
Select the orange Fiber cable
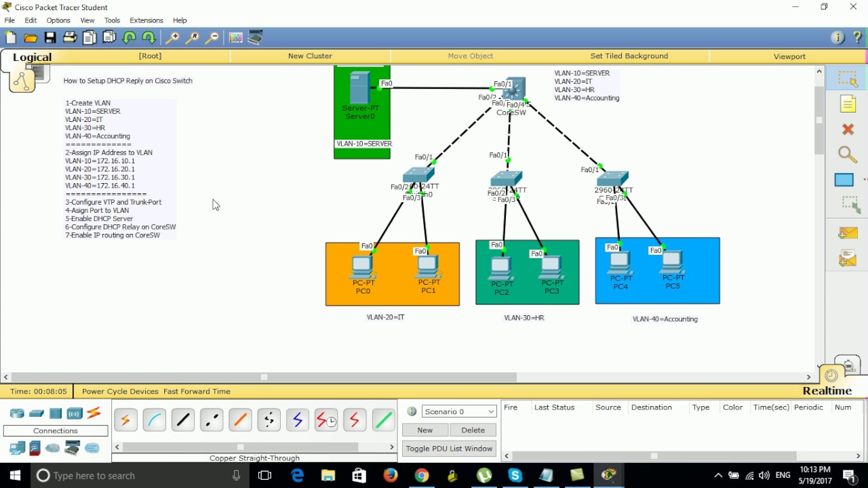coord(240,420)
